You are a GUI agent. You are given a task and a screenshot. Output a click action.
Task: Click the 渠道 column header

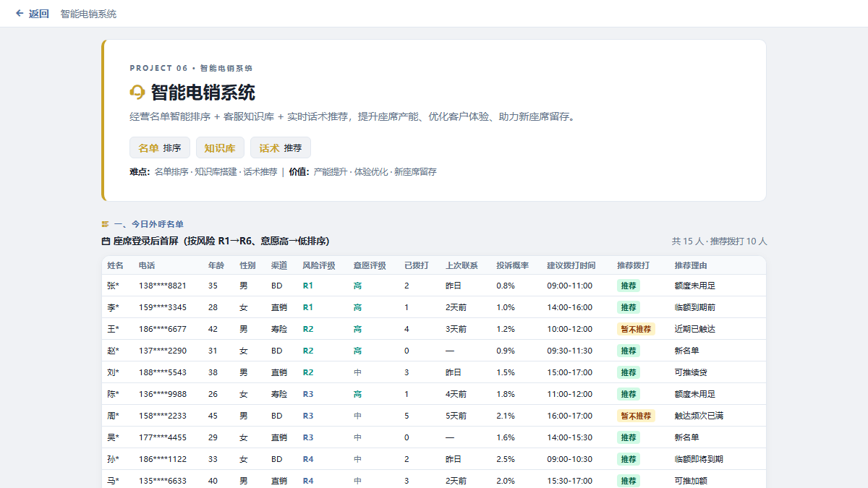coord(279,265)
